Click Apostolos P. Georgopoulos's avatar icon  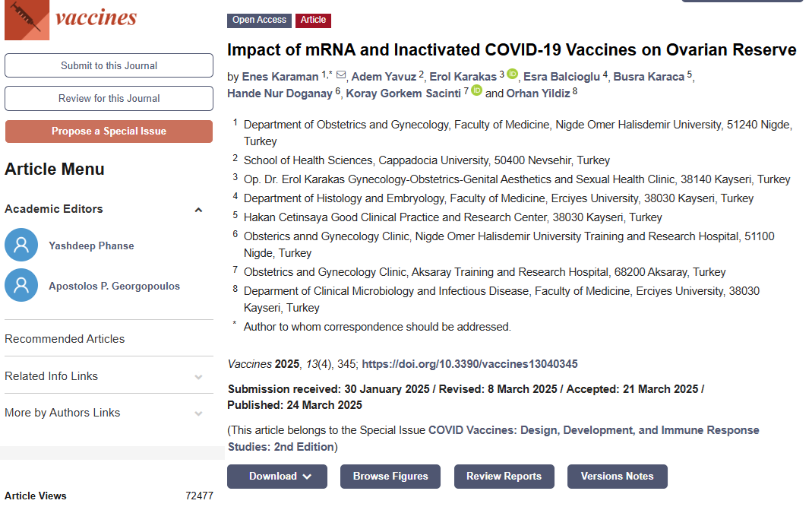21,285
